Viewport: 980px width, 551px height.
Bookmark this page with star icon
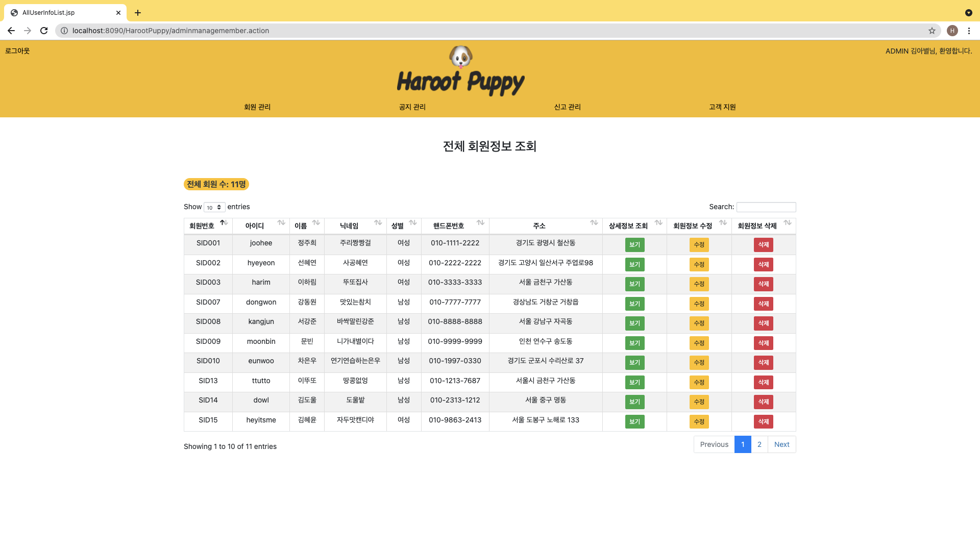point(932,31)
